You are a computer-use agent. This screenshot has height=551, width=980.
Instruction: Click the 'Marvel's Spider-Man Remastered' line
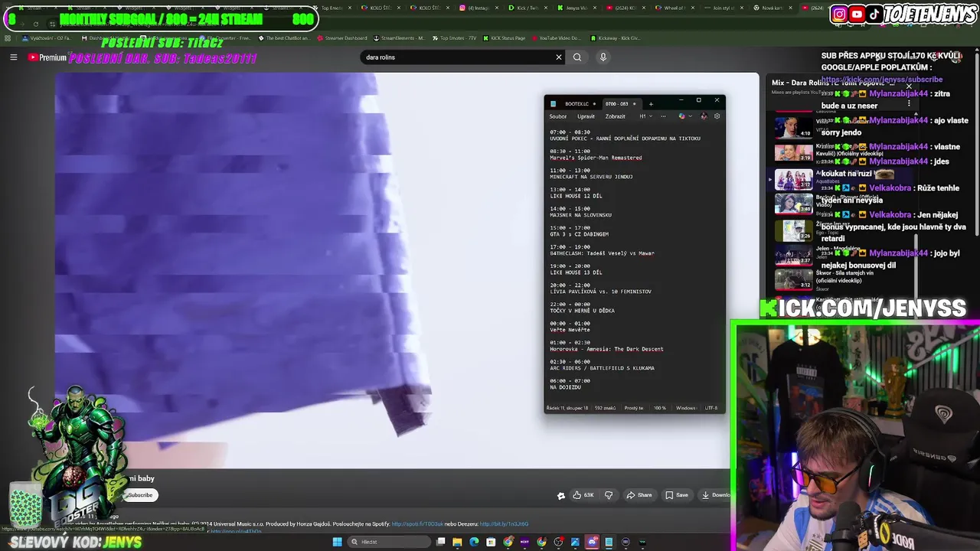(596, 158)
